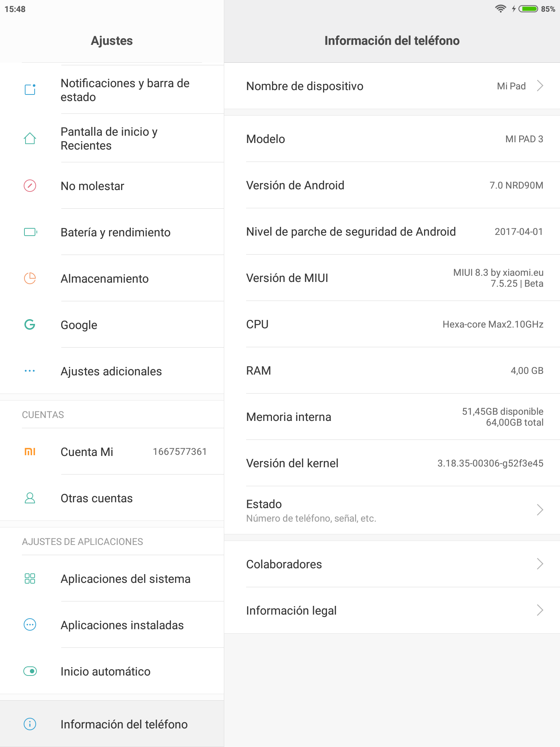Tap the person icon for Otras cuentas
The height and width of the screenshot is (747, 560).
coord(30,498)
